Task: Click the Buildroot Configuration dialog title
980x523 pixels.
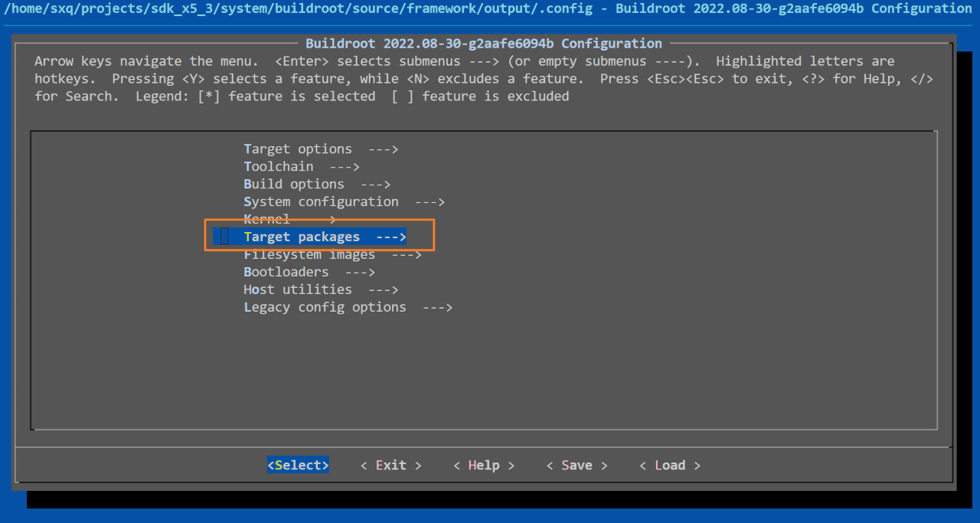Action: pos(484,44)
